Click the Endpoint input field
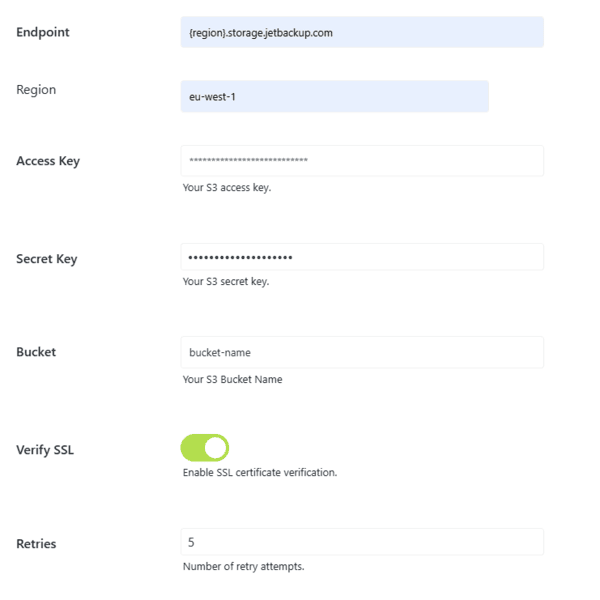The height and width of the screenshot is (600, 600). coord(362,32)
